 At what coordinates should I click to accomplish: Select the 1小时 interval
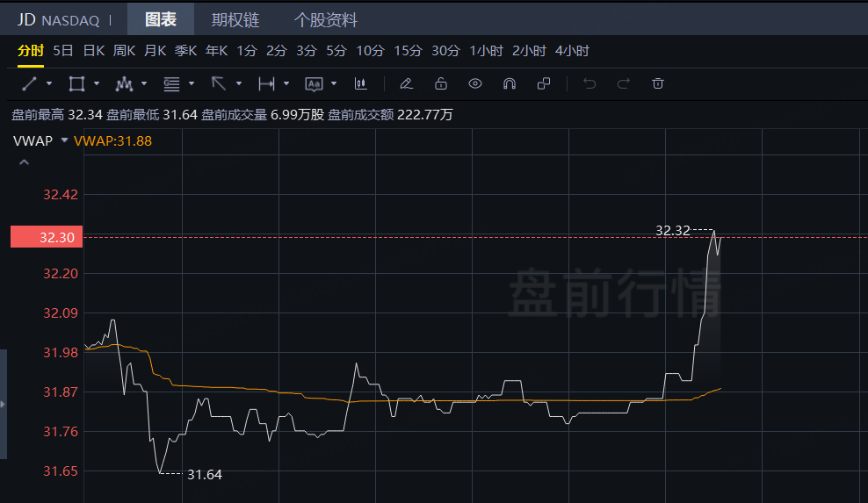click(x=487, y=51)
